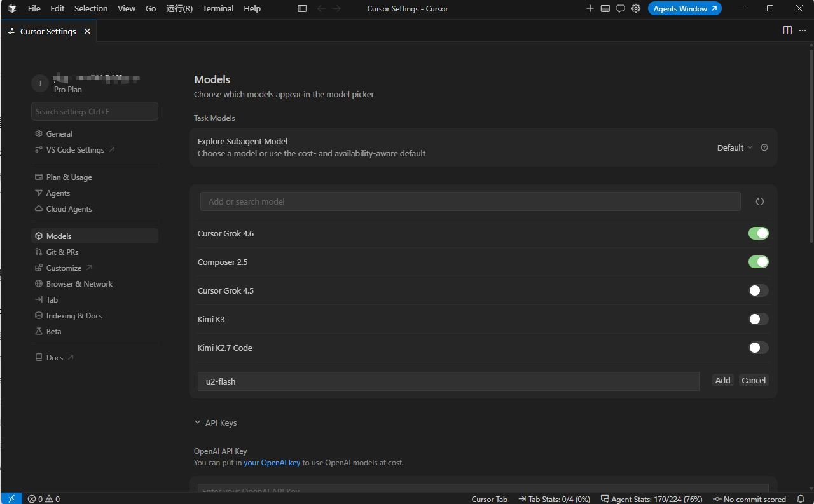Open VS Code Settings external link
The height and width of the screenshot is (504, 814).
tap(95, 150)
